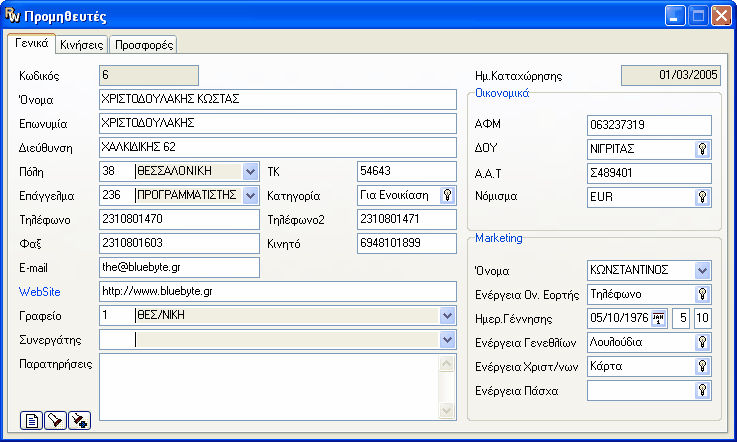Viewport: 737px width, 442px height.
Task: Click the Διεύθυνση field ΧΑΛΚΙΔΙΚΗΣ 62
Action: pos(278,147)
